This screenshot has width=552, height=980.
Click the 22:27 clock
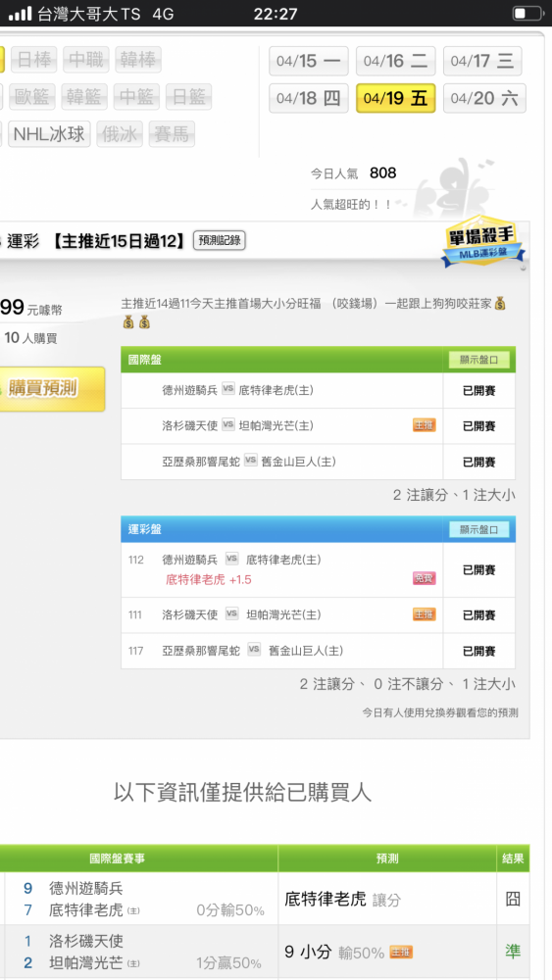276,13
